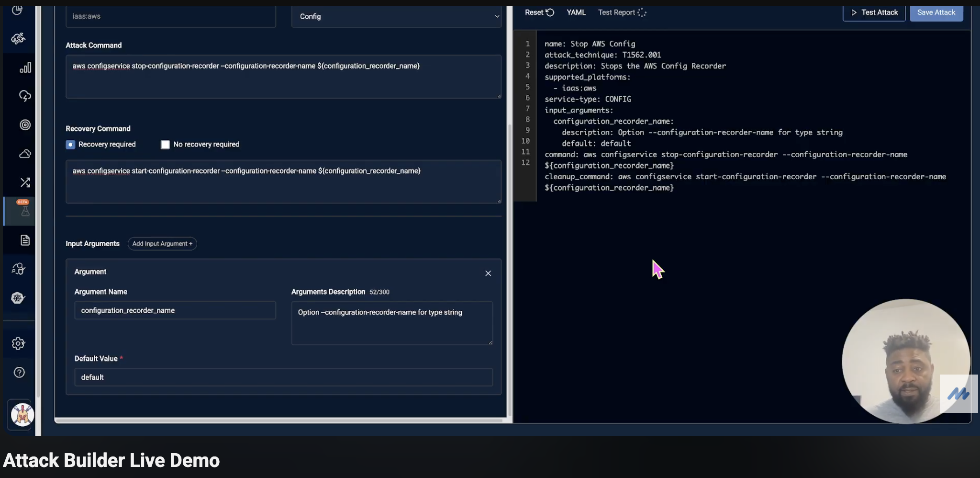The image size is (980, 478).
Task: Open the Config service type dropdown
Action: [396, 16]
